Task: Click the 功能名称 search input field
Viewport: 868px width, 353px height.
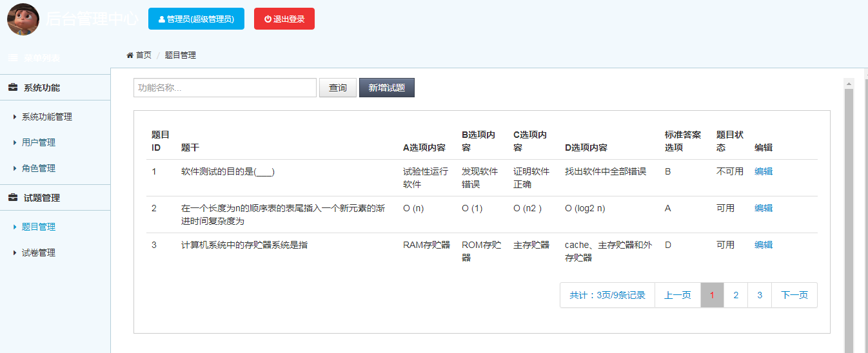Action: (225, 88)
